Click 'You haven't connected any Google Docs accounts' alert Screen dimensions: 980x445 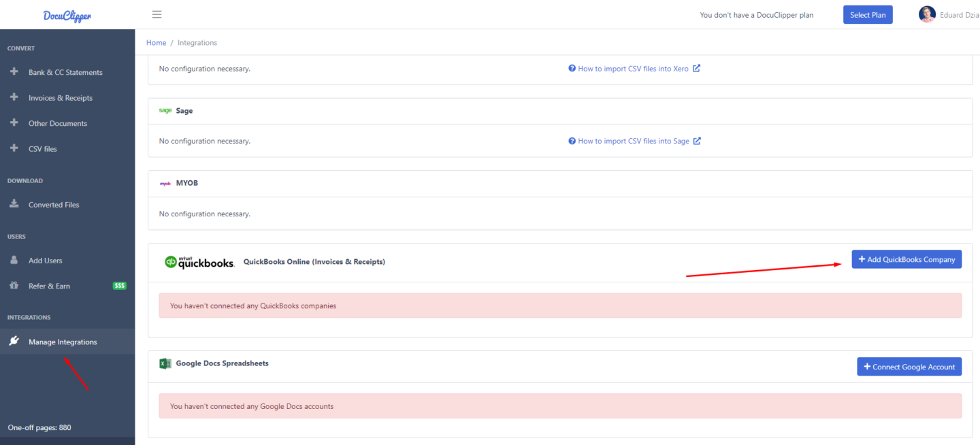pos(560,406)
